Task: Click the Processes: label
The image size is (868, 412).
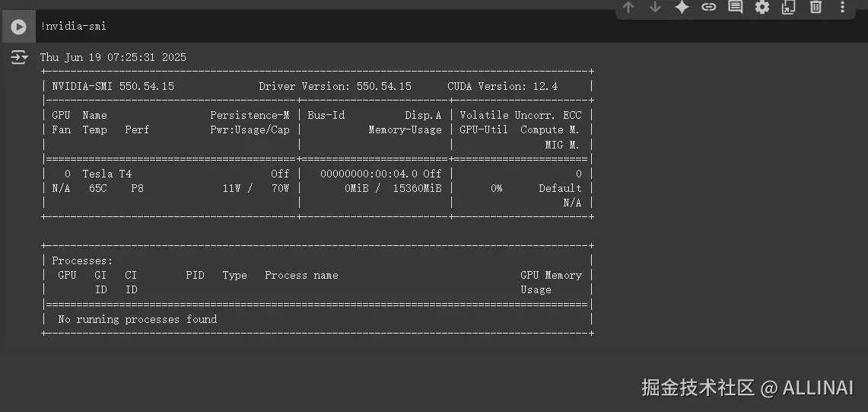Action: [x=82, y=260]
